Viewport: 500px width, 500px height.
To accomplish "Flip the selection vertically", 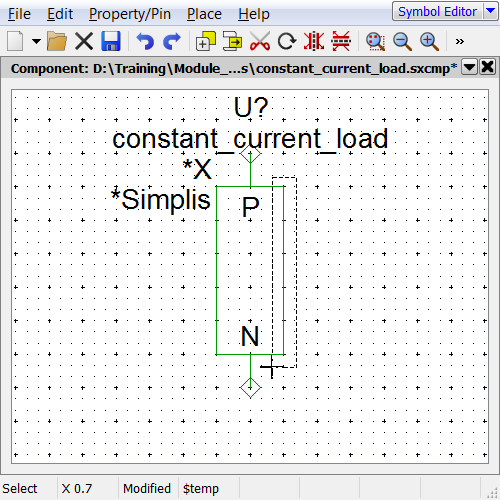I will [x=341, y=41].
